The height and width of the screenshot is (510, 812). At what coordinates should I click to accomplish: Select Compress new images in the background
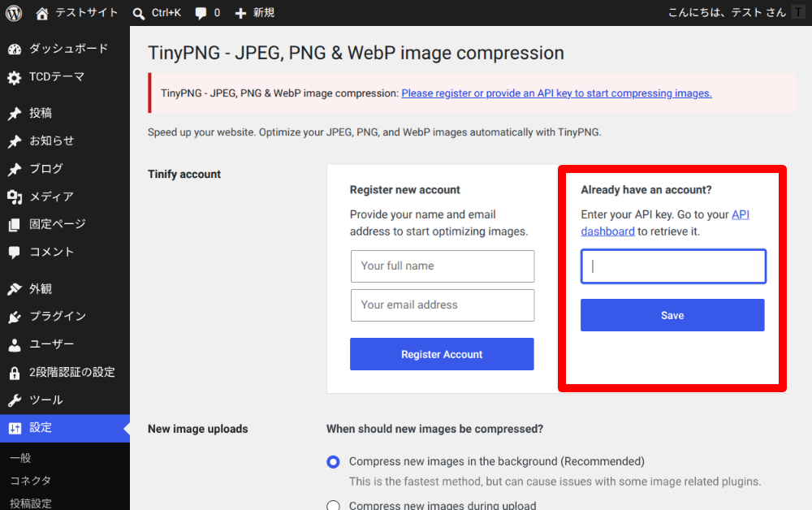click(x=333, y=461)
